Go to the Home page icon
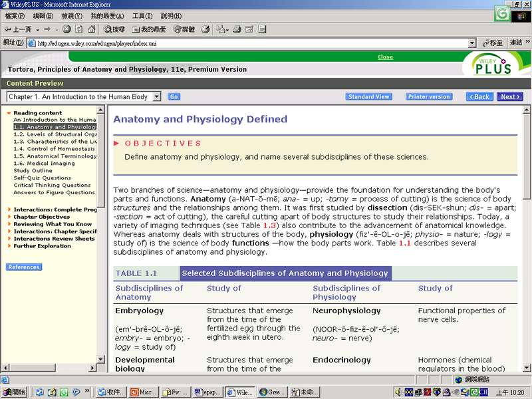The width and height of the screenshot is (532, 399). [91, 29]
